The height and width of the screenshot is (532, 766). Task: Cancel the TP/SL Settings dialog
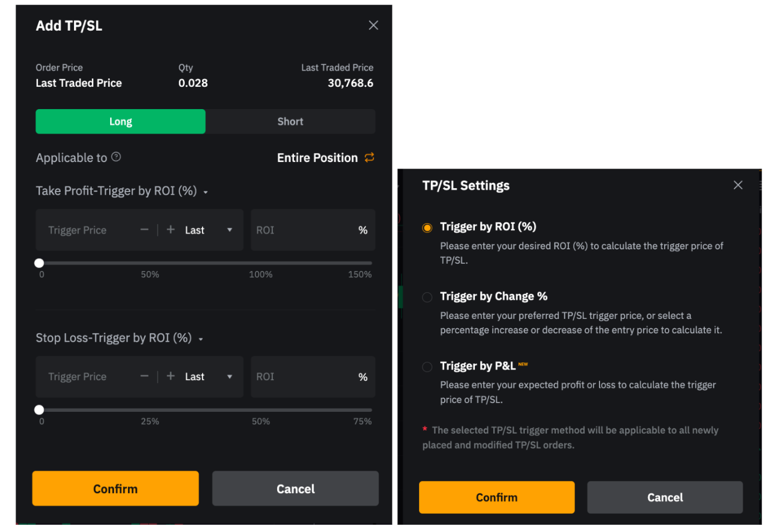(x=665, y=497)
